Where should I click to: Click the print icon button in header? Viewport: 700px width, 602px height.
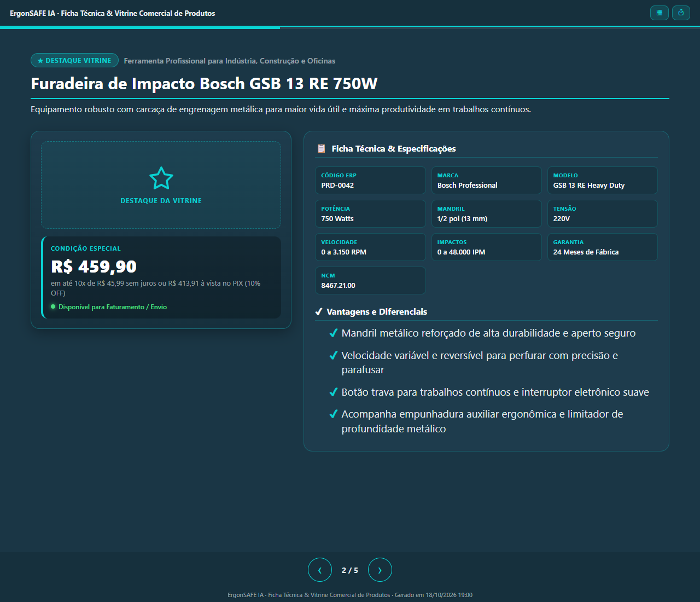(681, 13)
